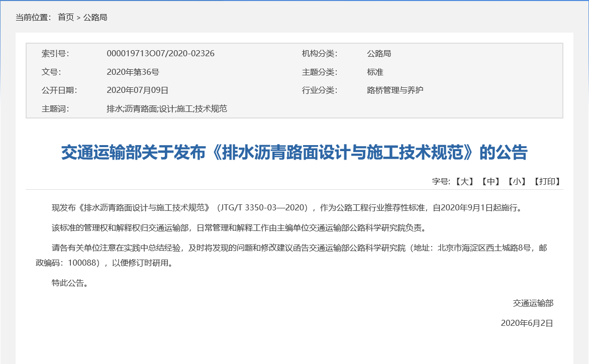
Task: Click the 字号 label
Action: [441, 182]
